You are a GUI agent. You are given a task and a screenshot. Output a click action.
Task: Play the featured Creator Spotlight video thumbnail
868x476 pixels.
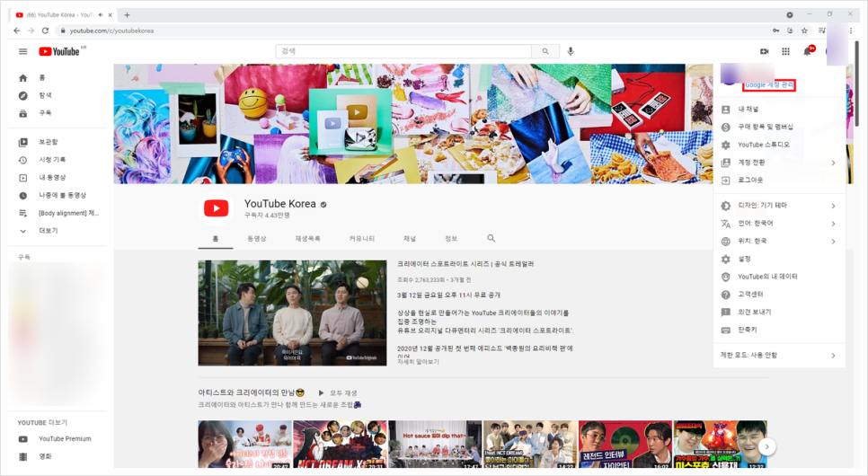point(292,313)
